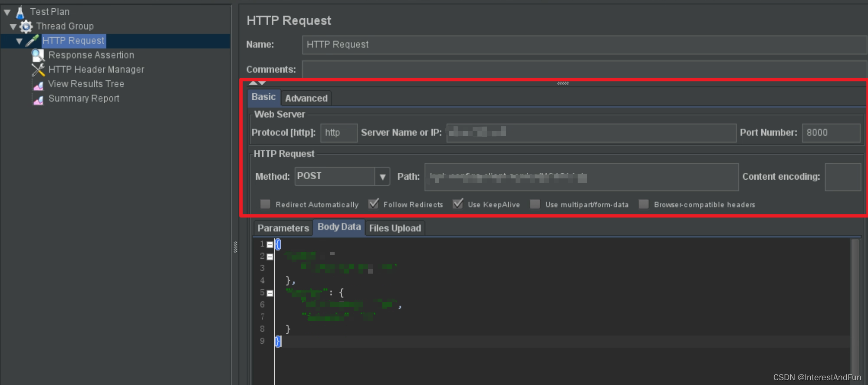The width and height of the screenshot is (868, 385).
Task: Click the Port Number field
Action: tap(831, 133)
